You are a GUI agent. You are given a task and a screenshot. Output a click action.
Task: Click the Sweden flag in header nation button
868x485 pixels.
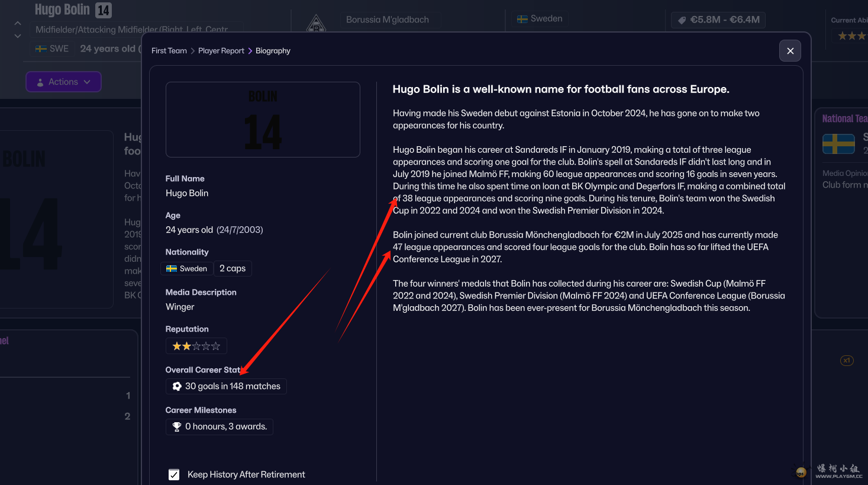tap(522, 19)
